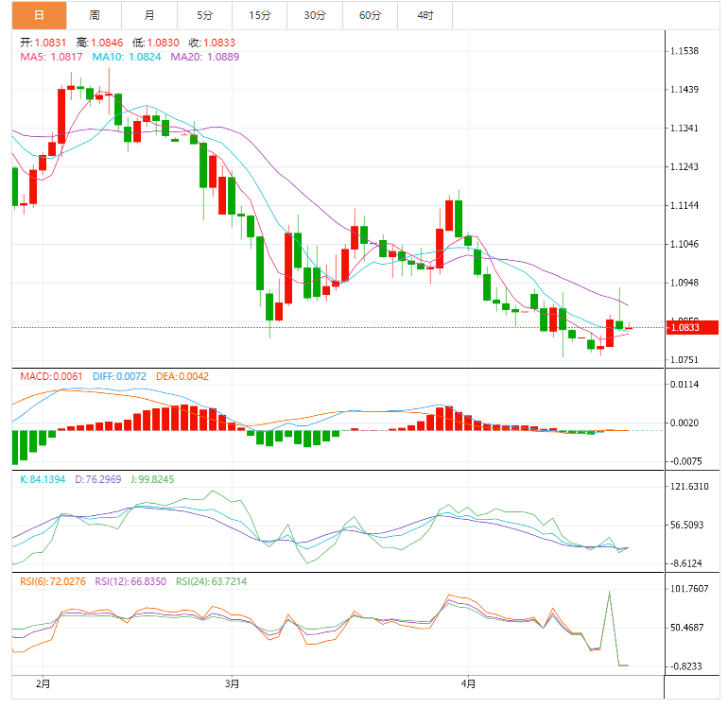The width and height of the screenshot is (728, 708).
Task: Click the 高: 1.0846 high price text
Action: 100,43
